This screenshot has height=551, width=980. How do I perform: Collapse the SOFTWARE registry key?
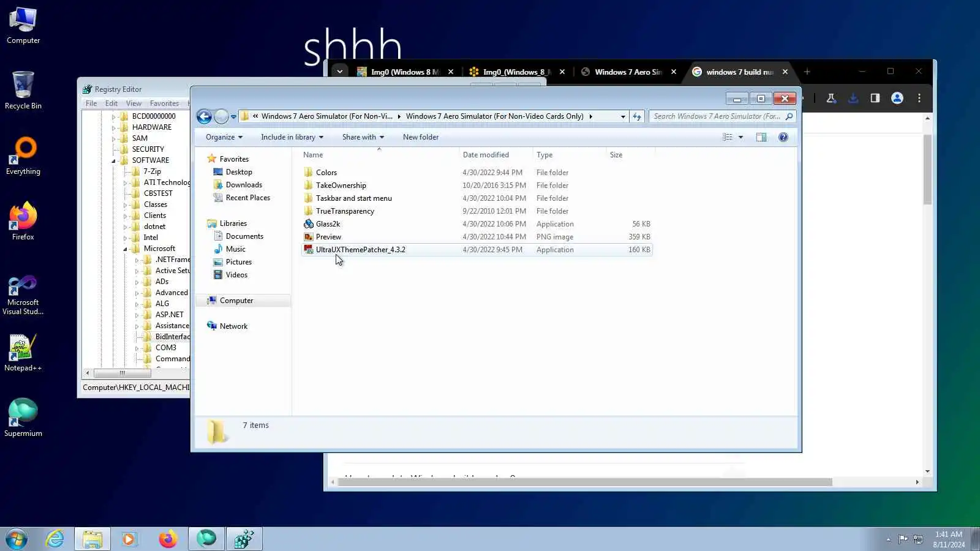(x=113, y=160)
